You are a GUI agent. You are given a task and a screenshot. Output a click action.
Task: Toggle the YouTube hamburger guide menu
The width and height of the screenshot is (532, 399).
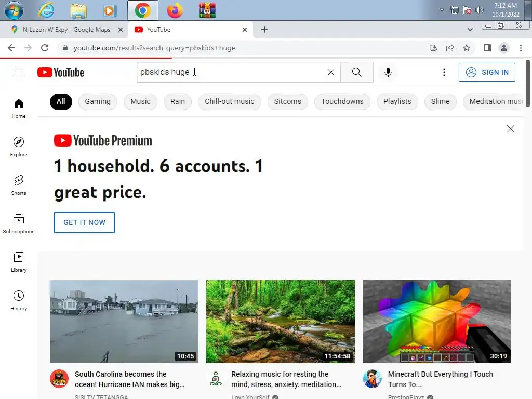[19, 72]
